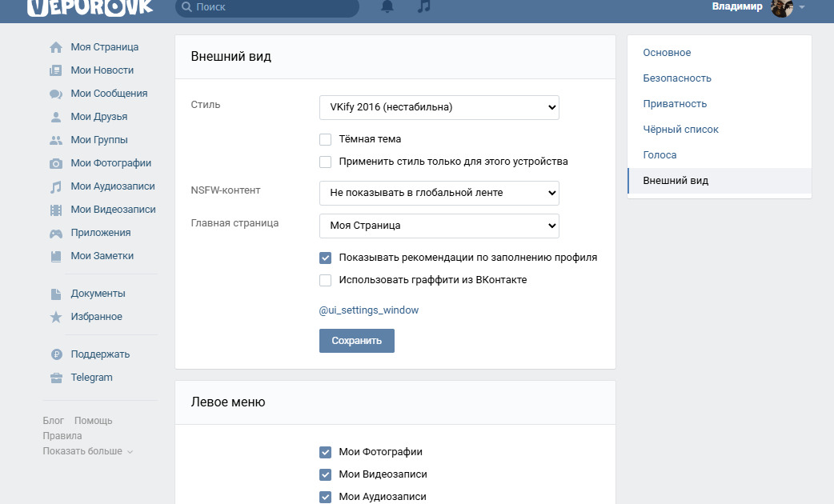Expand the NSFW-контент dropdown
This screenshot has height=504, width=834.
(x=439, y=193)
